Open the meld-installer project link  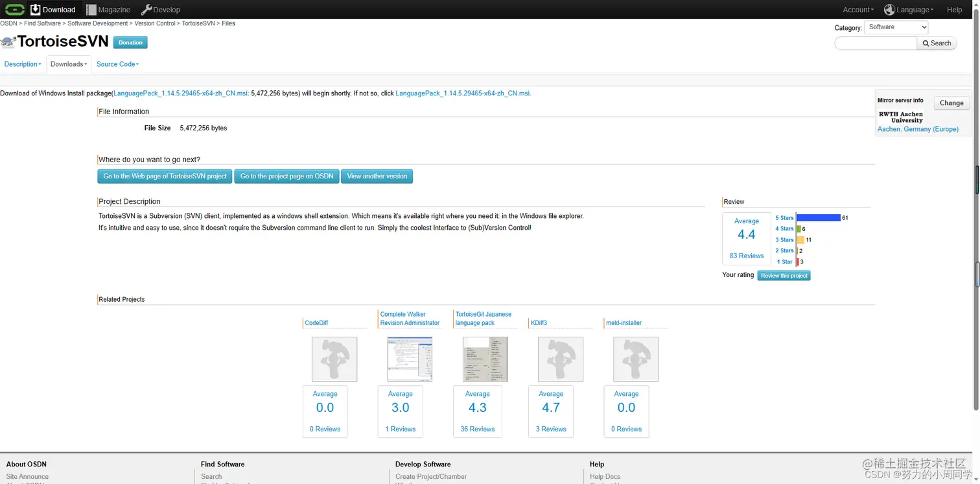pos(624,323)
